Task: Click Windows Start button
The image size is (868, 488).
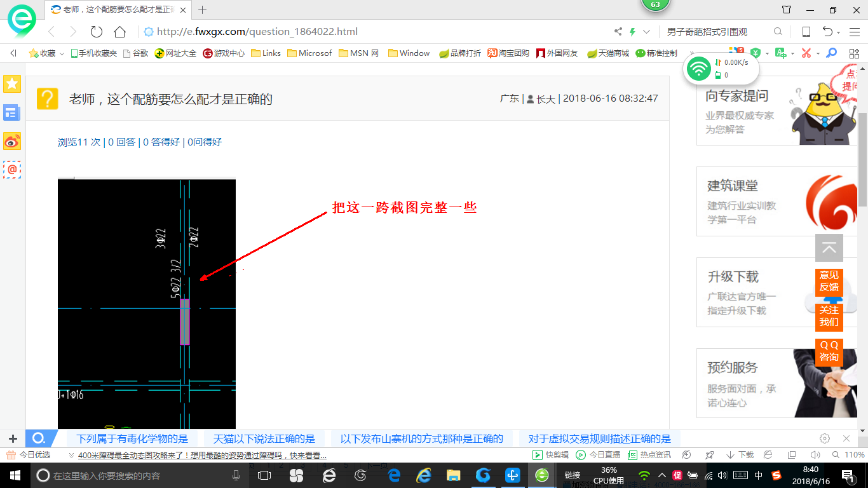Action: [x=15, y=475]
